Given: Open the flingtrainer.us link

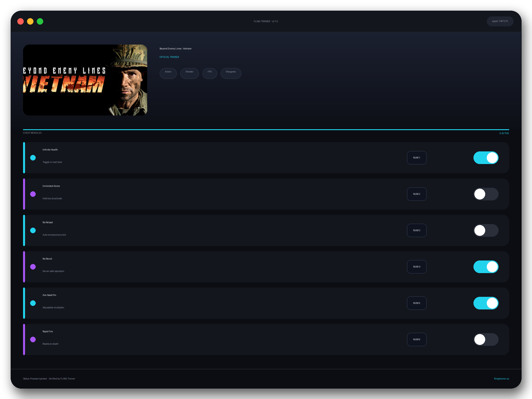Looking at the screenshot, I should click(501, 379).
